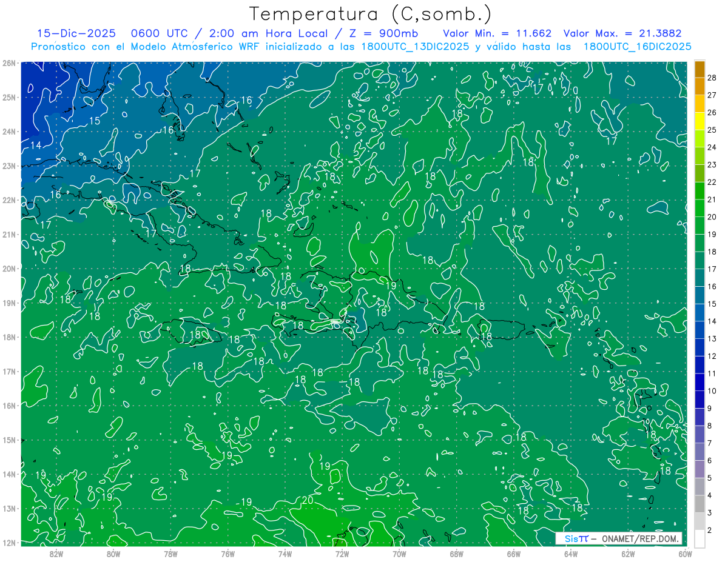Click the 16N latitude axis label
This screenshot has height=562, width=728.
[x=8, y=406]
